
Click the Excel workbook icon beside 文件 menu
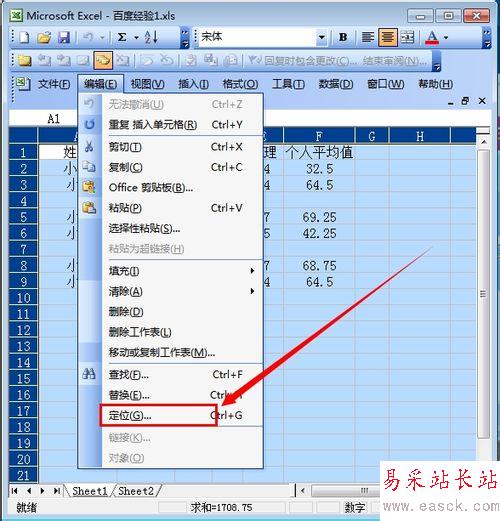tap(23, 83)
